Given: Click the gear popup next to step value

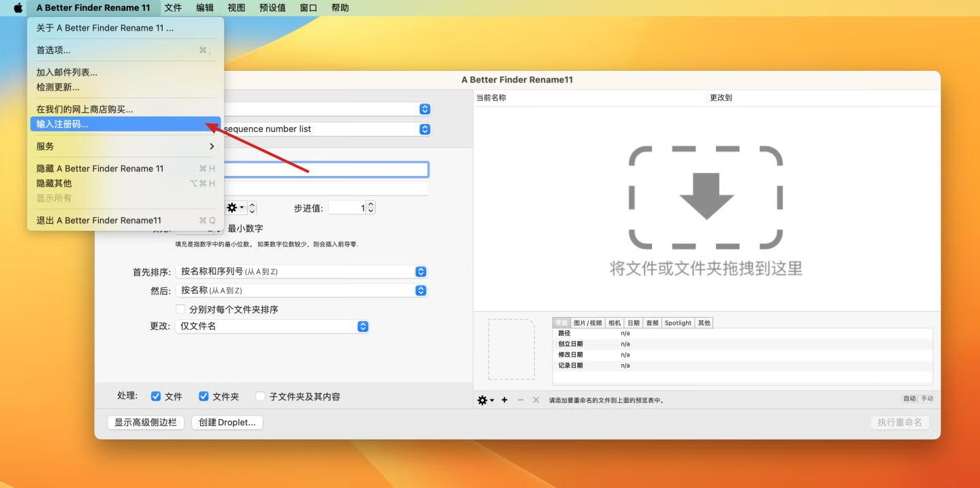Looking at the screenshot, I should 235,208.
